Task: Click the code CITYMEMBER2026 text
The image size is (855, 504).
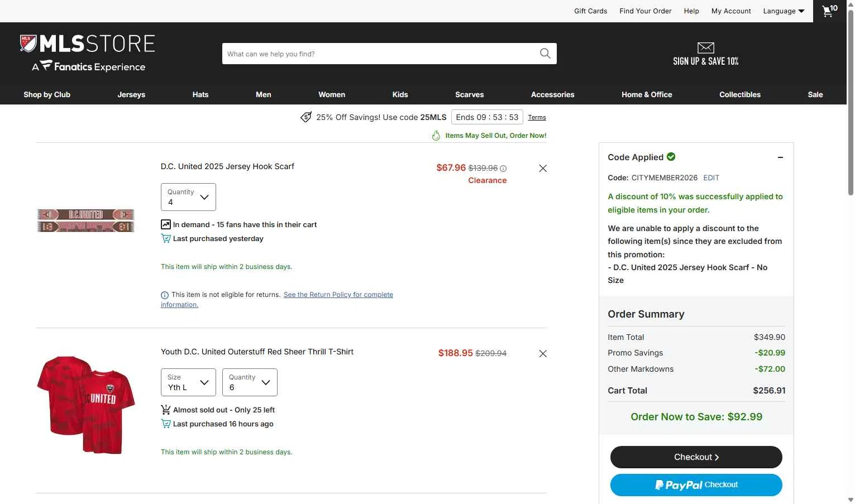Action: (665, 178)
